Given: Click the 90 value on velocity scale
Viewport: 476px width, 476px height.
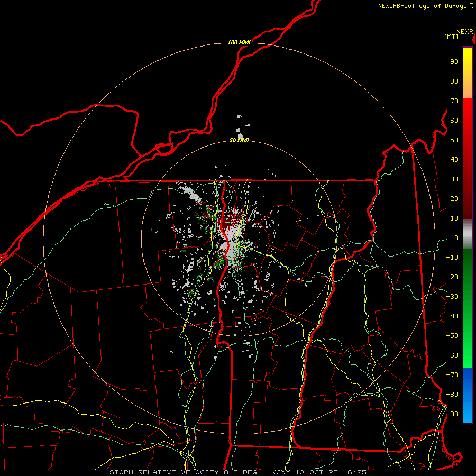Looking at the screenshot, I should tap(454, 62).
